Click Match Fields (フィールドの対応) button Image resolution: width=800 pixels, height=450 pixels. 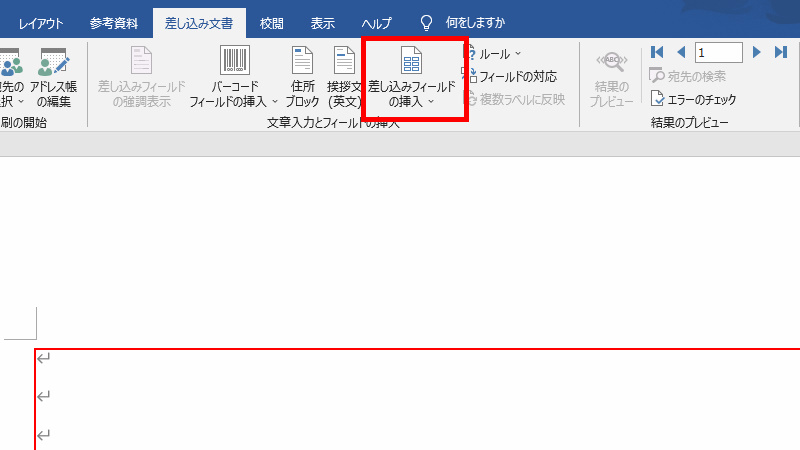click(510, 76)
